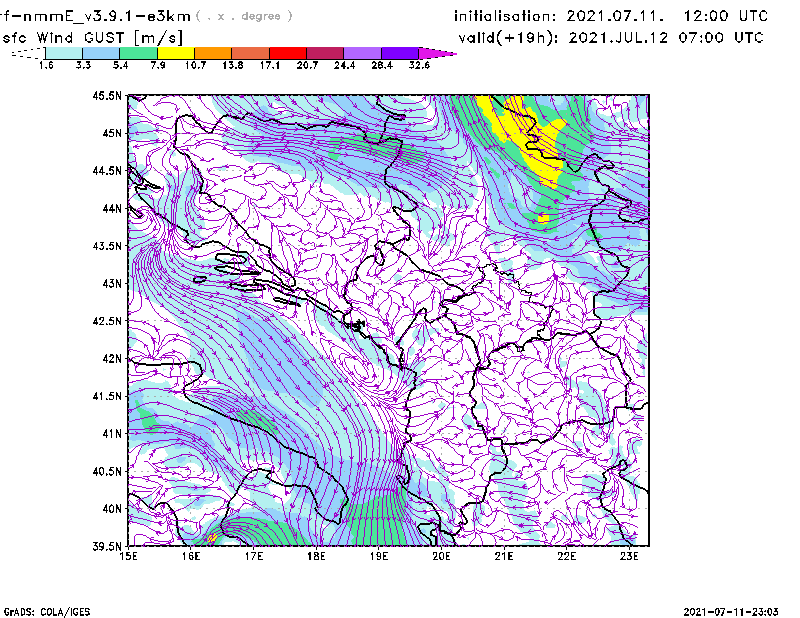
Task: Click the 45.5N latitude axis label
Action: 107,96
